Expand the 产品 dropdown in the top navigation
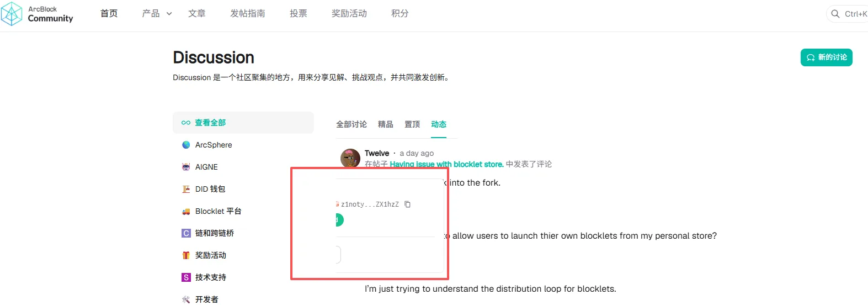 pos(157,13)
